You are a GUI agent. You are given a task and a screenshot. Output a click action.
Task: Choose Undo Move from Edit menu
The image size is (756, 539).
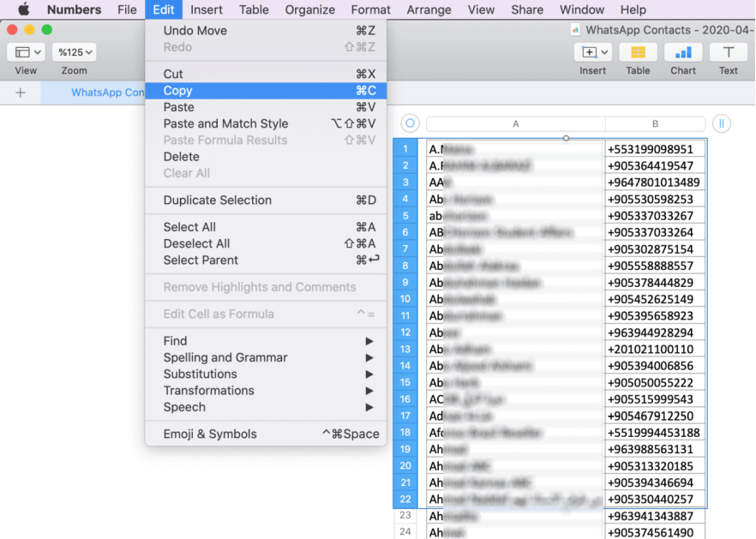click(x=266, y=30)
